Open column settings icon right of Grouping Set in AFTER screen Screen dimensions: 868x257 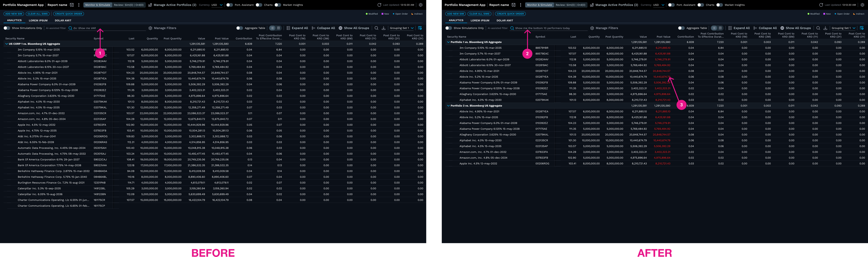pyautogui.click(x=862, y=28)
